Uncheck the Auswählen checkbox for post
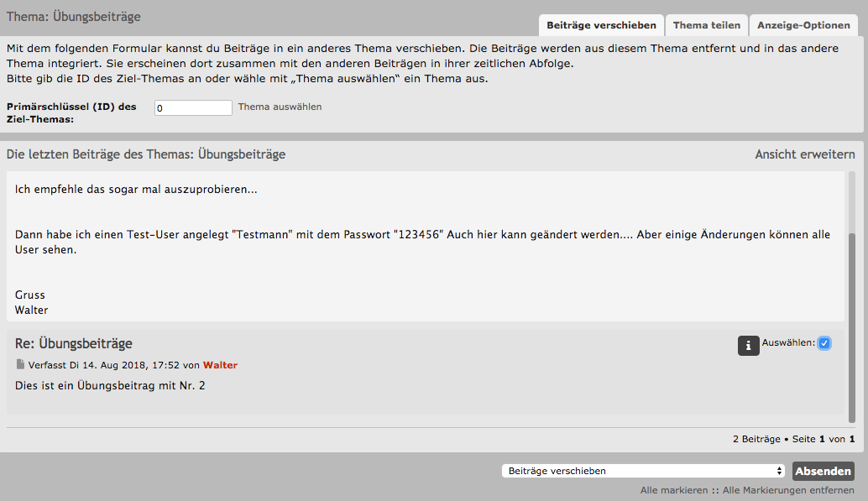The height and width of the screenshot is (501, 868). click(824, 343)
